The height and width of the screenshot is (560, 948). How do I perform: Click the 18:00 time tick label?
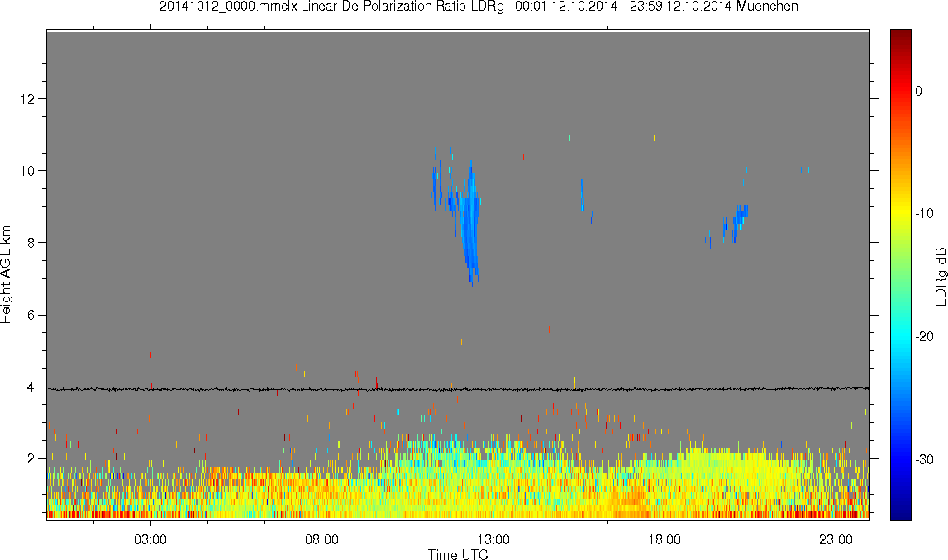coord(665,539)
